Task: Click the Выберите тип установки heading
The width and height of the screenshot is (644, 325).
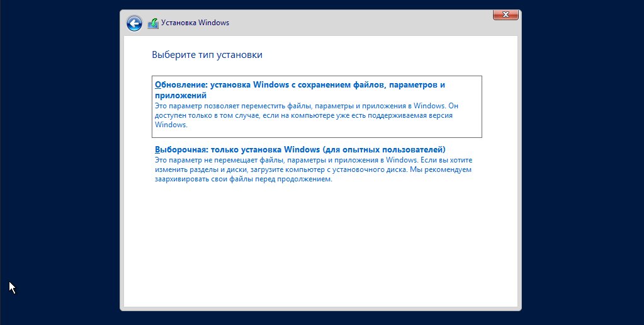Action: [207, 55]
